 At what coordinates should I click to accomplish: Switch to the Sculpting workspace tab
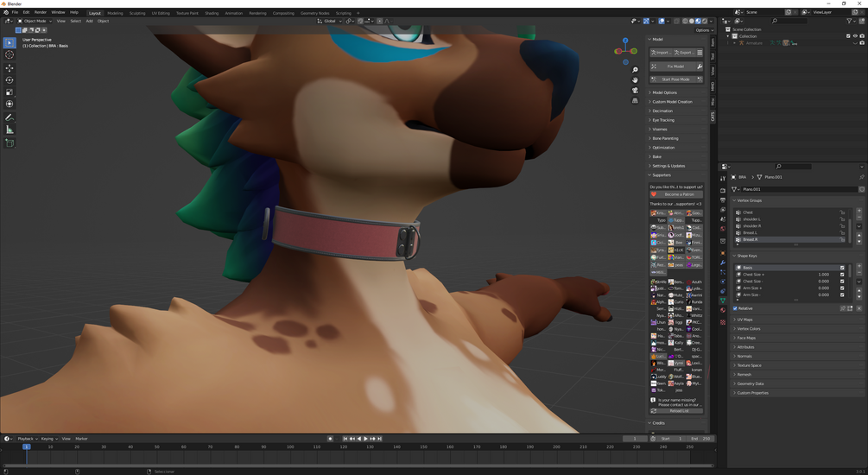136,13
